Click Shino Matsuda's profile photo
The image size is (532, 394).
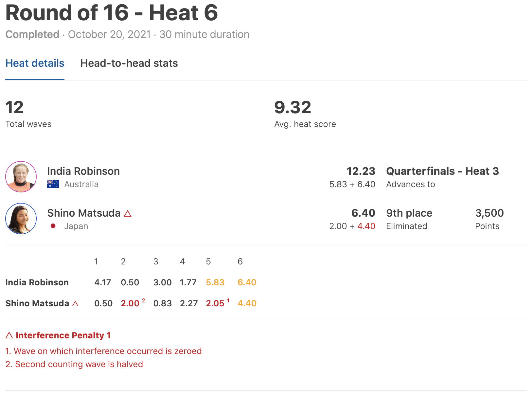coord(21,219)
